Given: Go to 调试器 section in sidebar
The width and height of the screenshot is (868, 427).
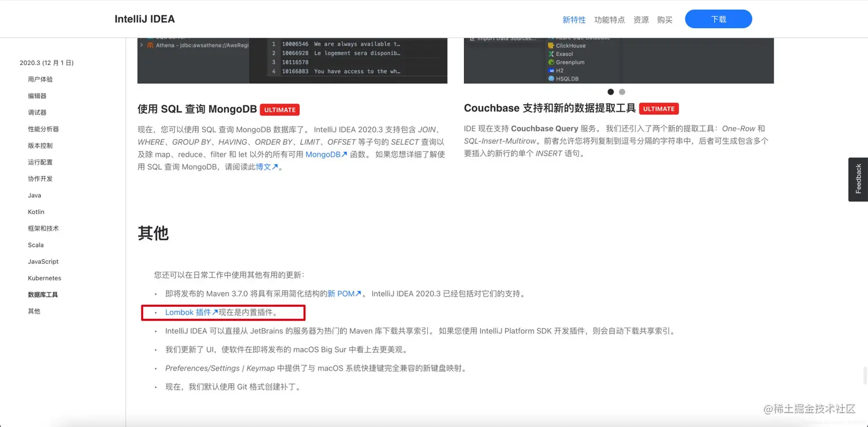Looking at the screenshot, I should [37, 113].
